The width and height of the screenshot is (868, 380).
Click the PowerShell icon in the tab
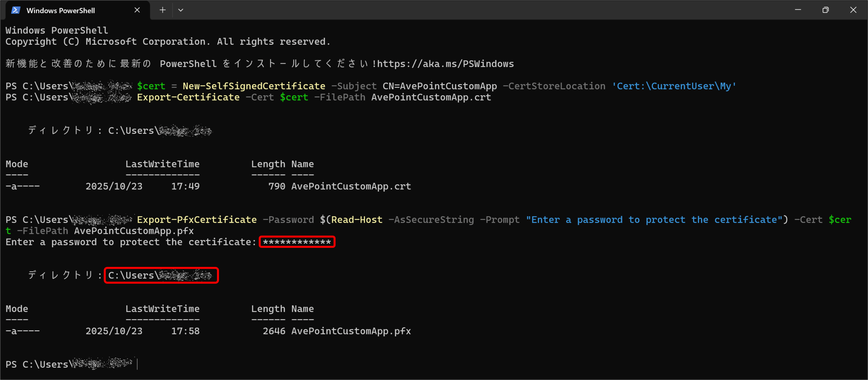click(16, 10)
